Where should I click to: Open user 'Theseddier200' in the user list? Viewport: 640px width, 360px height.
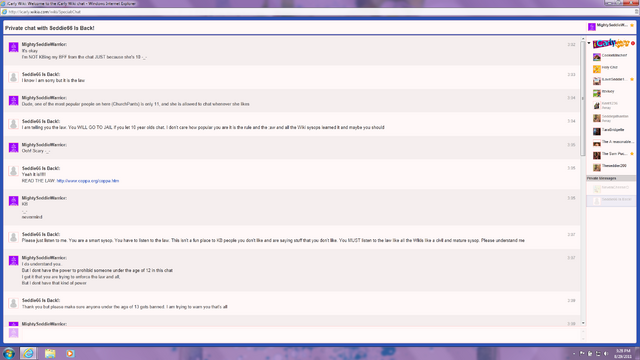[611, 167]
